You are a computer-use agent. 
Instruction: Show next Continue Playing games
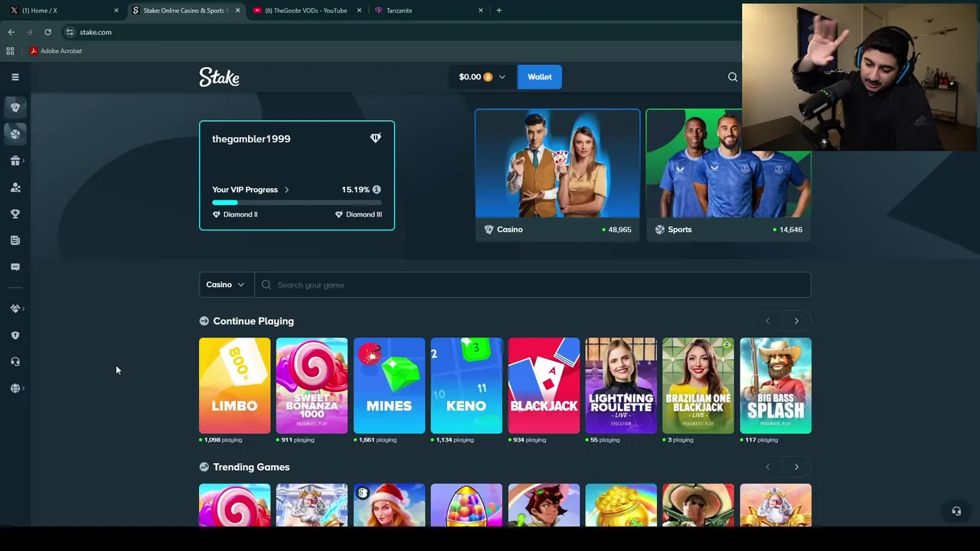tap(796, 321)
